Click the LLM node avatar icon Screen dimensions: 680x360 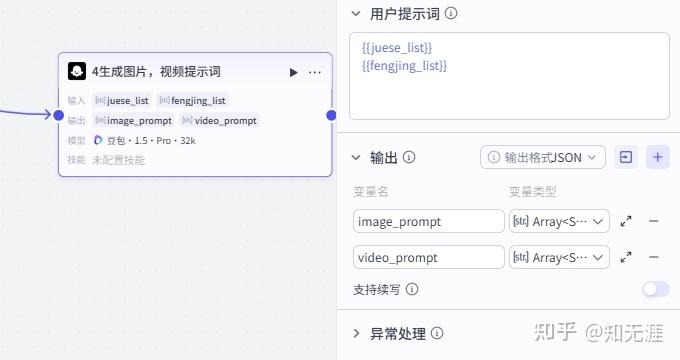pyautogui.click(x=77, y=72)
